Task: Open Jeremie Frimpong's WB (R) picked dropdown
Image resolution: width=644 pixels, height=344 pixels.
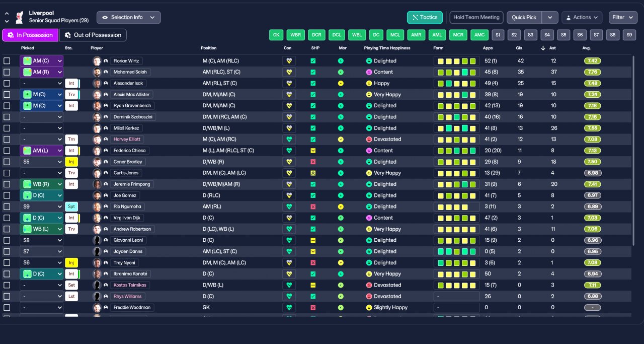Action: click(x=42, y=184)
